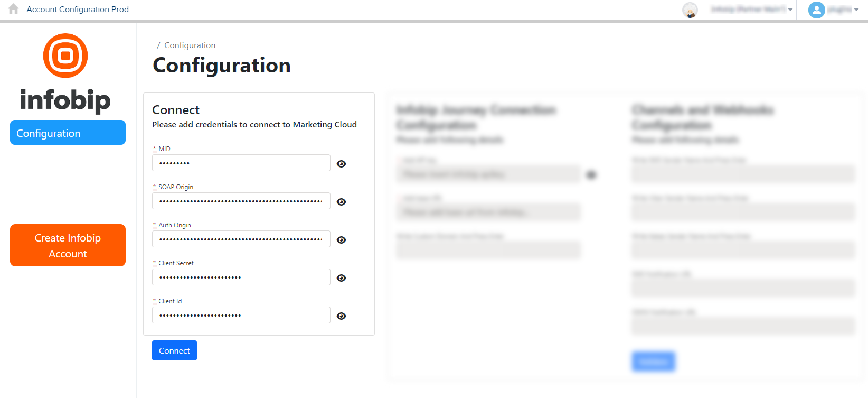Viewport: 868px width, 398px height.
Task: Select the Configuration sidebar tab
Action: click(68, 133)
